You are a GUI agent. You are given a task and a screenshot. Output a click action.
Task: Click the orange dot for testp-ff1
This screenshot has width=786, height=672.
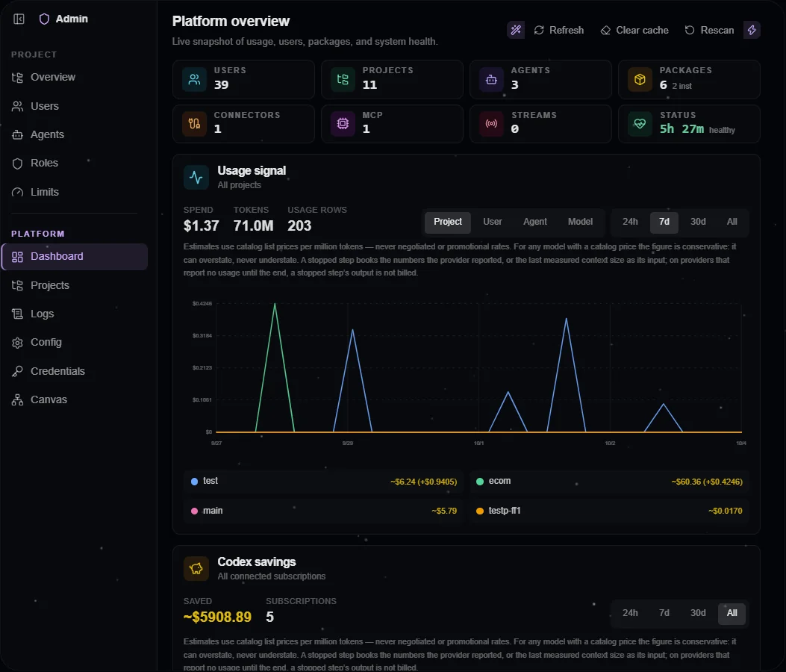click(480, 511)
